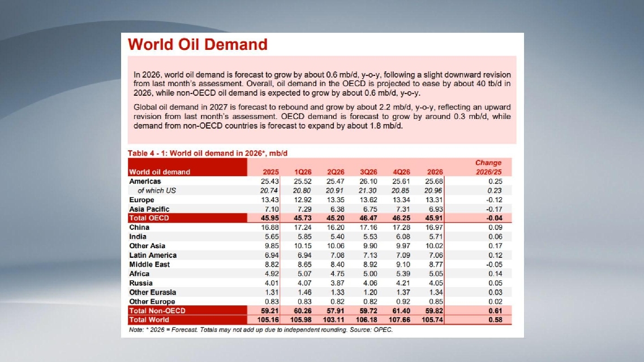Click Other Eurasia 1Q26 value 1.46
This screenshot has width=644, height=362.
click(305, 292)
